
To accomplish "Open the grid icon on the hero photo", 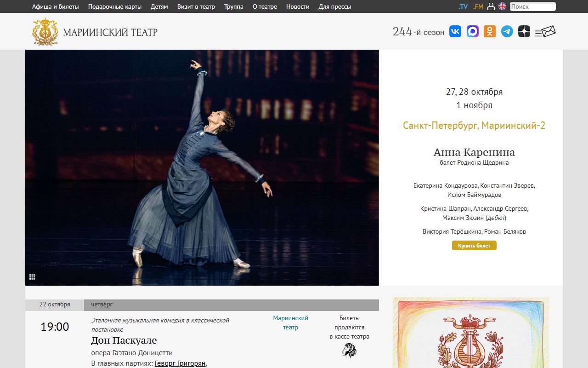I will (32, 277).
